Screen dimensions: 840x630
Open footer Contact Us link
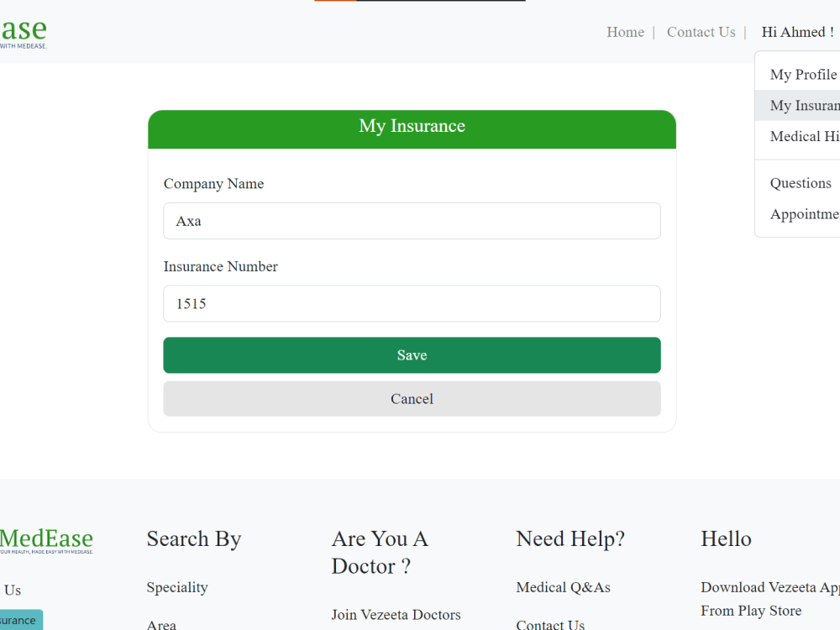(550, 625)
